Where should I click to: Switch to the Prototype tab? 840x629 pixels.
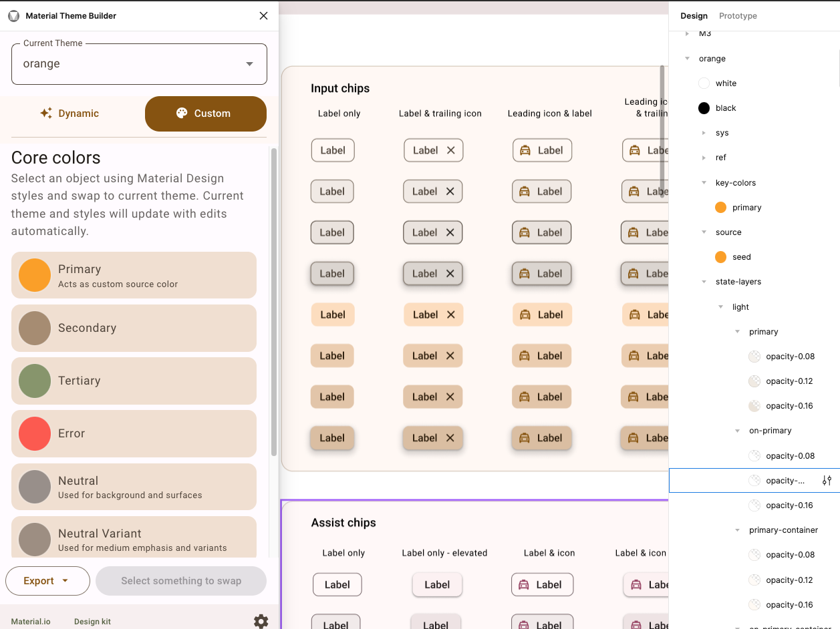point(738,15)
